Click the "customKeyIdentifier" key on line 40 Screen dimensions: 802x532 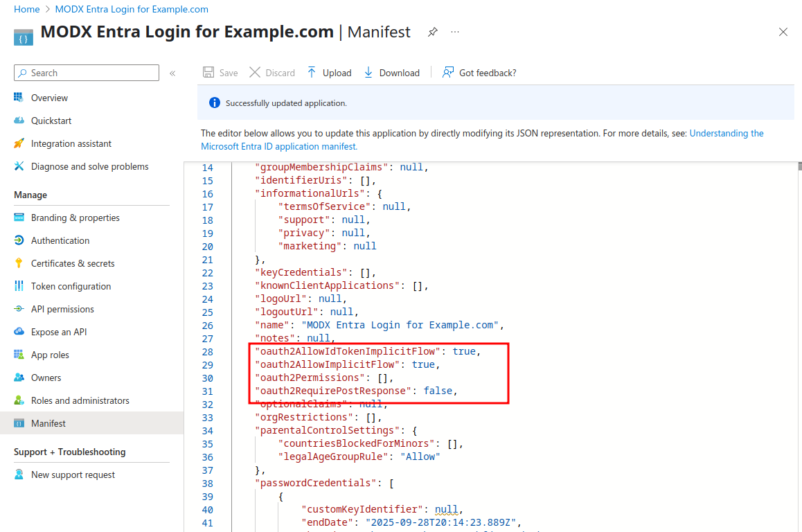tap(362, 510)
